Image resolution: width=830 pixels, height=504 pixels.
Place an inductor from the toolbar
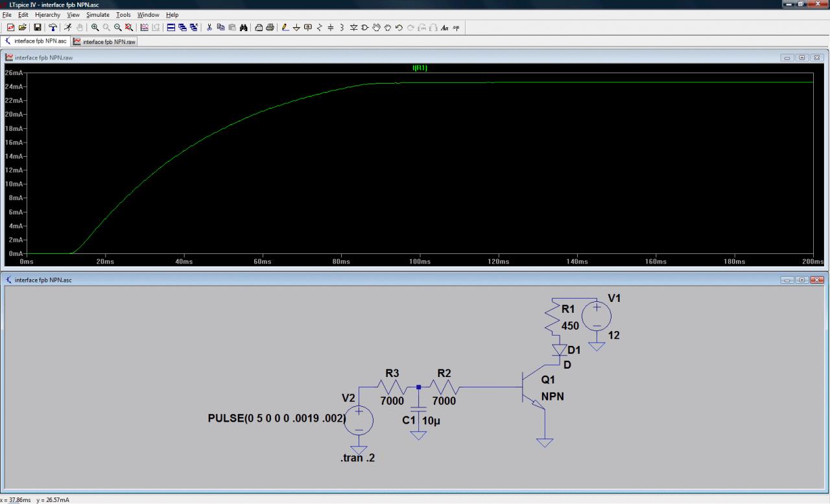(x=341, y=27)
